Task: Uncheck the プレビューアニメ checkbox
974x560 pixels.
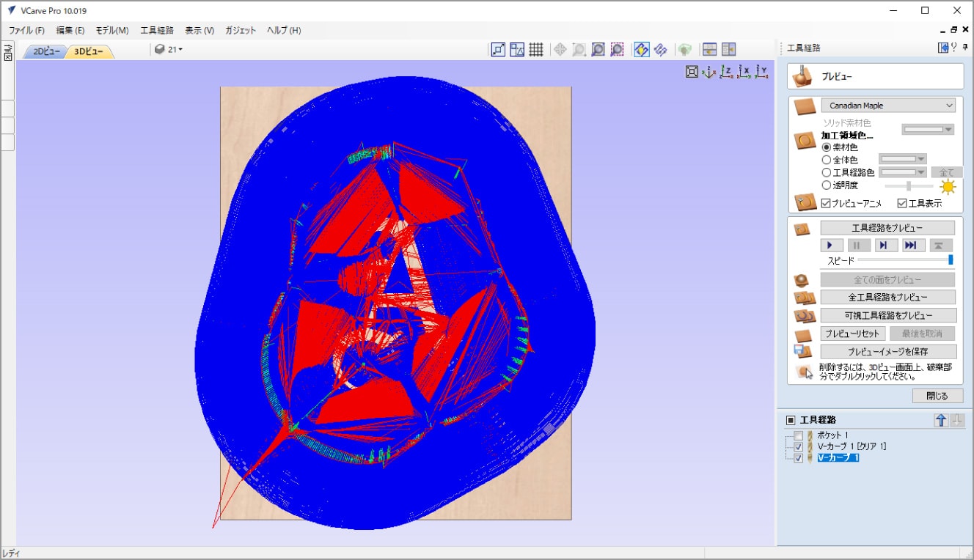Action: point(826,203)
